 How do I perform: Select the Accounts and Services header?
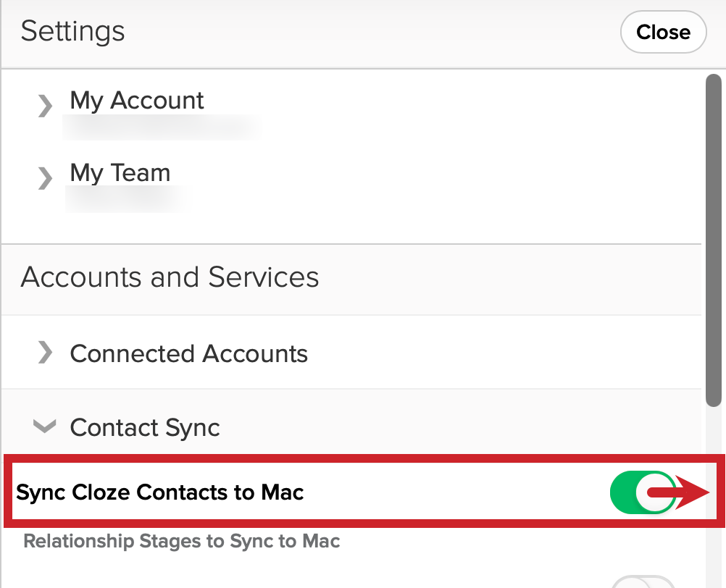coord(170,277)
